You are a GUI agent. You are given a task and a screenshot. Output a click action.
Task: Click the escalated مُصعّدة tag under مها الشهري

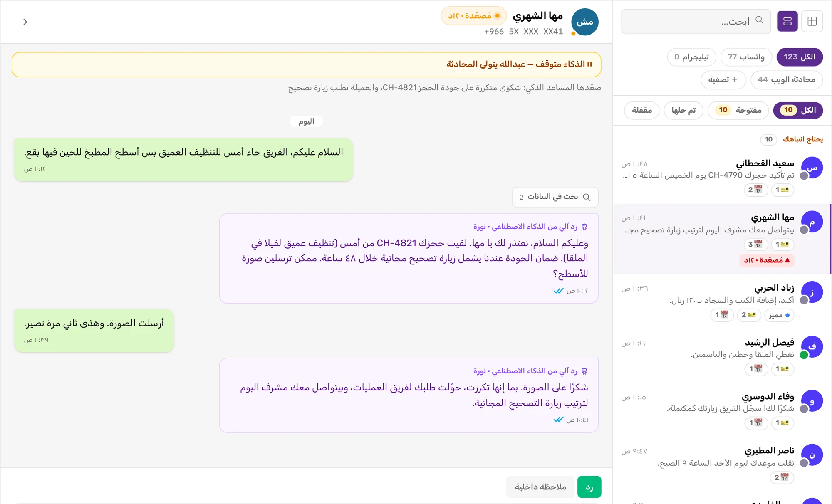(767, 260)
